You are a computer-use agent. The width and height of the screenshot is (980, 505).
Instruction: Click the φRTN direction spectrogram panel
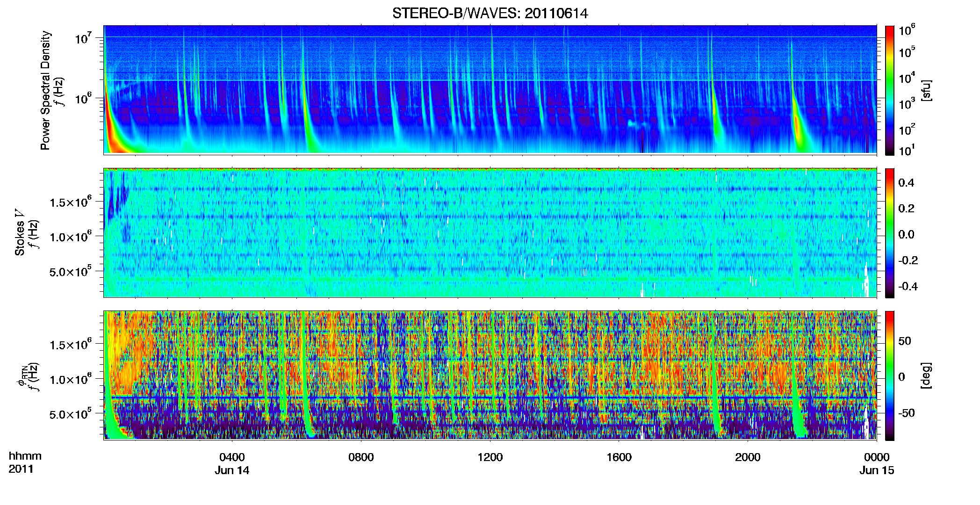tap(490, 375)
